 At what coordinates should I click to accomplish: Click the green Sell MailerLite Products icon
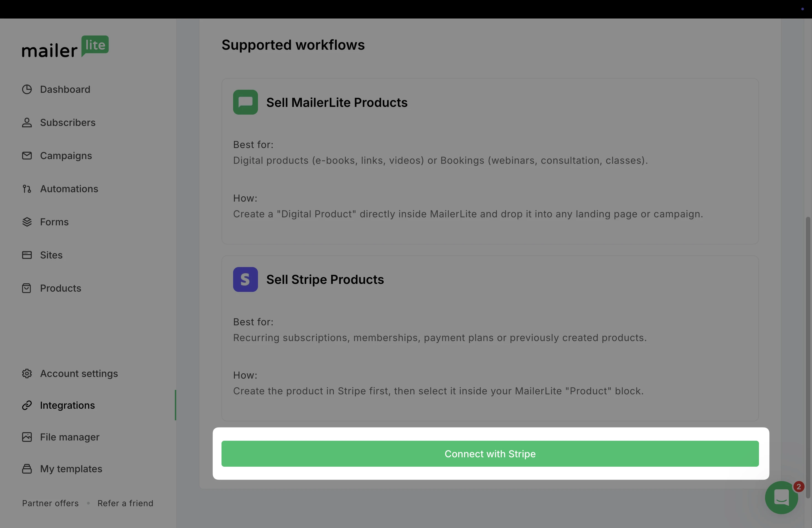pos(245,102)
